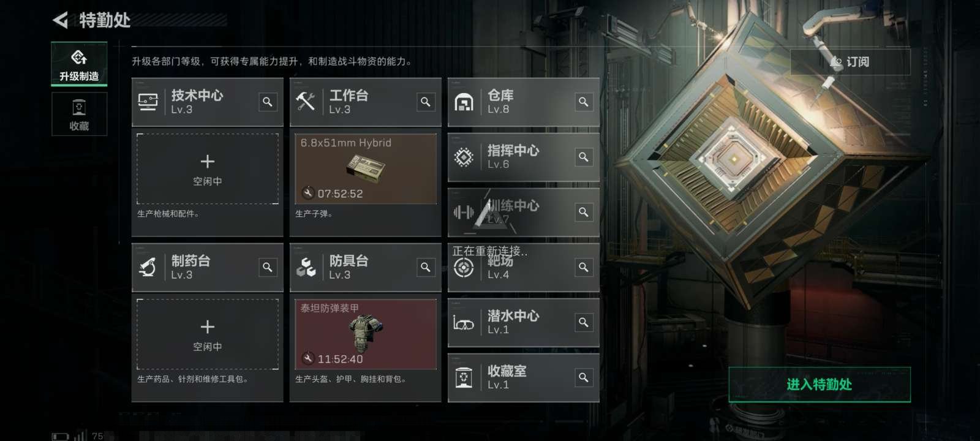Click the 进入特勤处 button
This screenshot has width=980, height=441.
click(820, 385)
